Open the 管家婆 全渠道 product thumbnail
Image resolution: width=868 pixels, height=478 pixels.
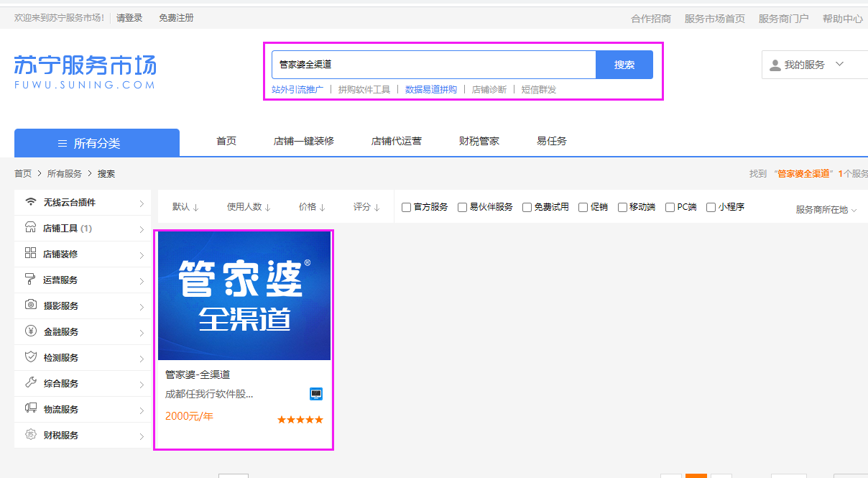tap(244, 295)
